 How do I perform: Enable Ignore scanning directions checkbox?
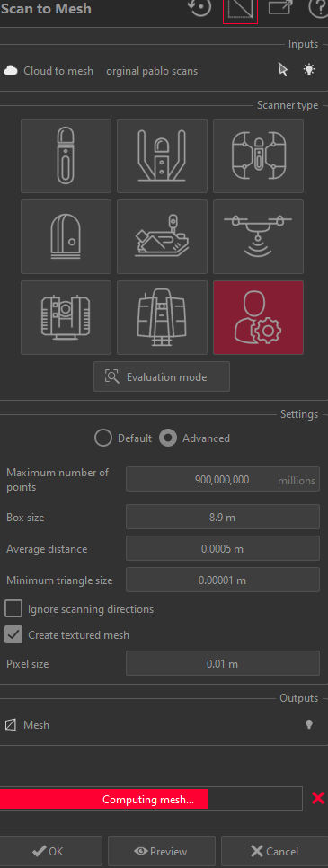coord(13,609)
